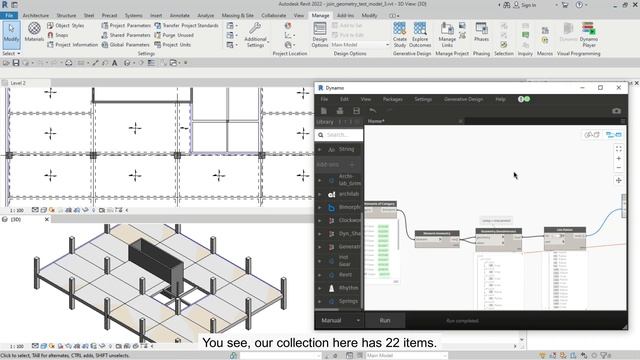Open Main Model design option dropdown
Screen dimensions: 640x360
pyautogui.click(x=360, y=45)
